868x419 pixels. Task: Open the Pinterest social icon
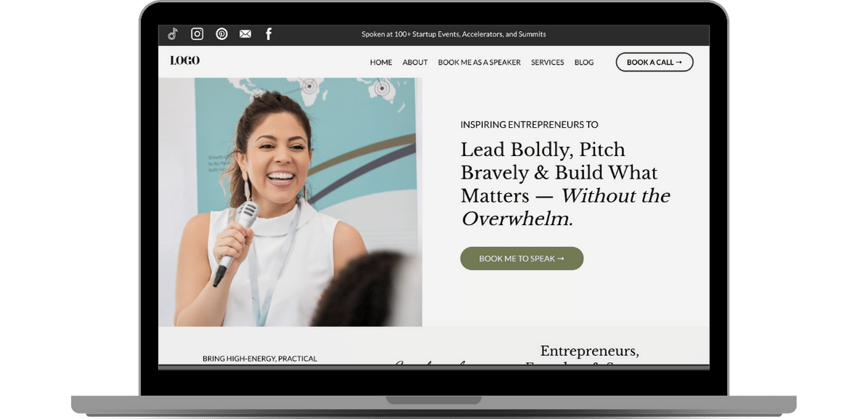pos(222,34)
